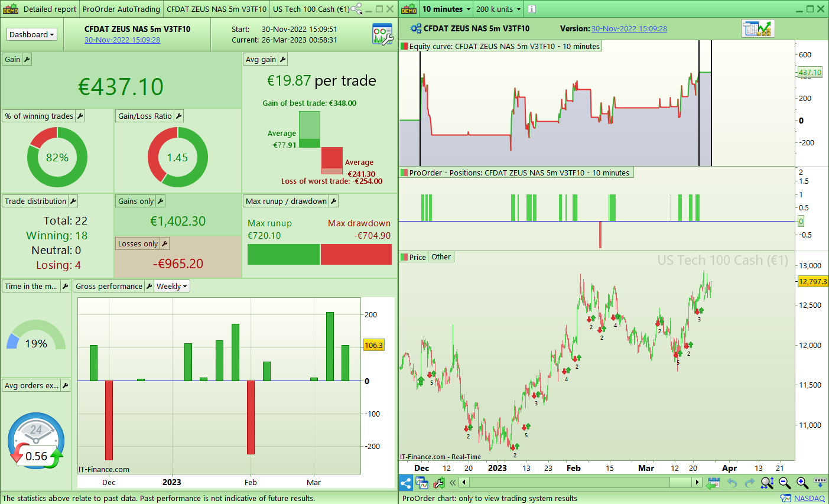Viewport: 829px width, 504px height.
Task: Configure the Gross performance panel
Action: tap(149, 286)
